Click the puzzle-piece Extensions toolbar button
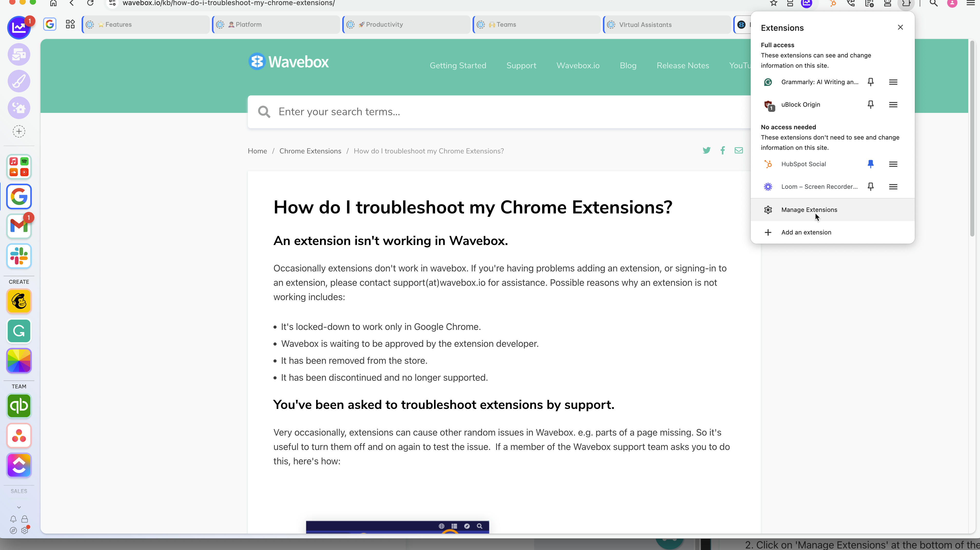This screenshot has height=550, width=980. coord(906,3)
